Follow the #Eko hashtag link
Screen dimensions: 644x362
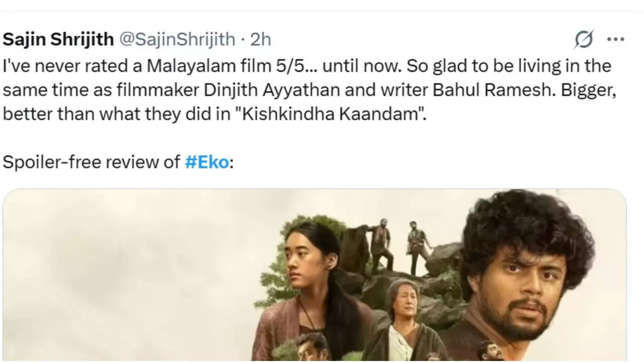click(206, 162)
